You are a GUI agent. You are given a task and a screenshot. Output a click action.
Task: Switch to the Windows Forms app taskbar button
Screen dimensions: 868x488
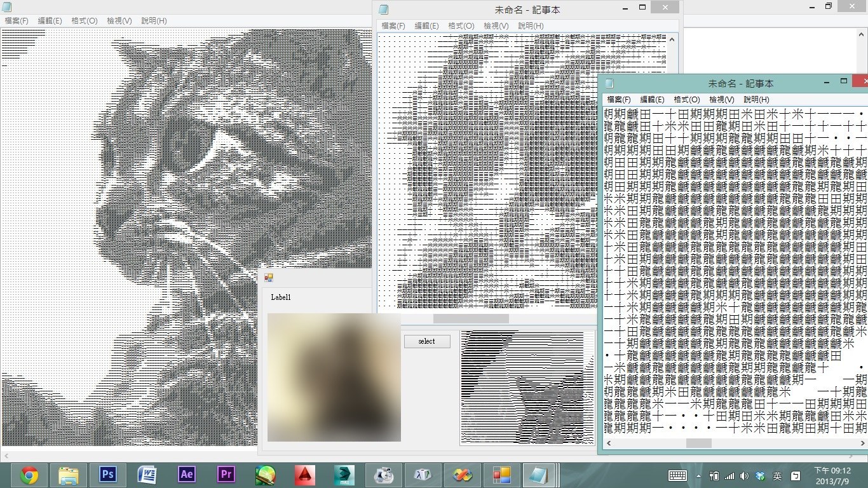[x=502, y=475]
